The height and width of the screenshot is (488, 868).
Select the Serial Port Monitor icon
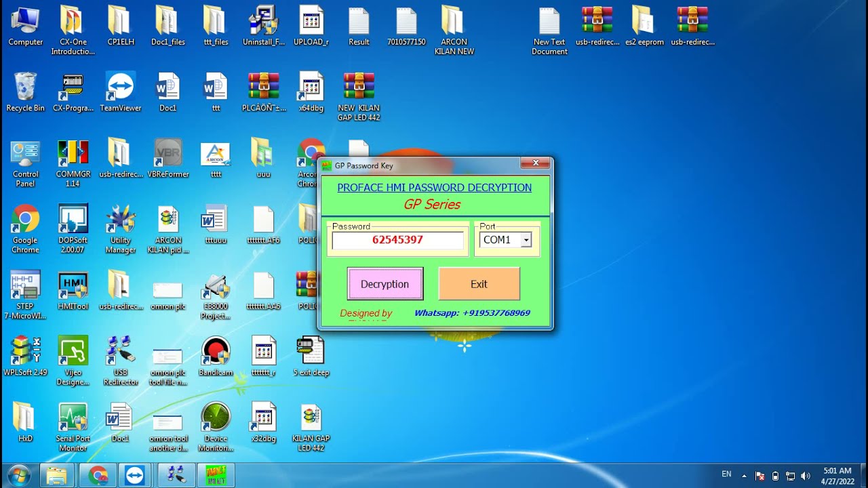(x=73, y=427)
